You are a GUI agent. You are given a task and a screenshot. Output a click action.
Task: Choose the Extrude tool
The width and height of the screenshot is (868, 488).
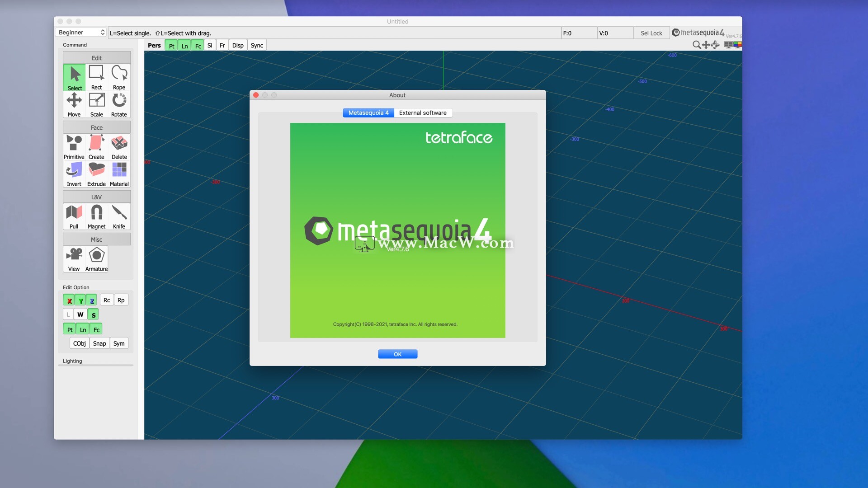tap(96, 174)
